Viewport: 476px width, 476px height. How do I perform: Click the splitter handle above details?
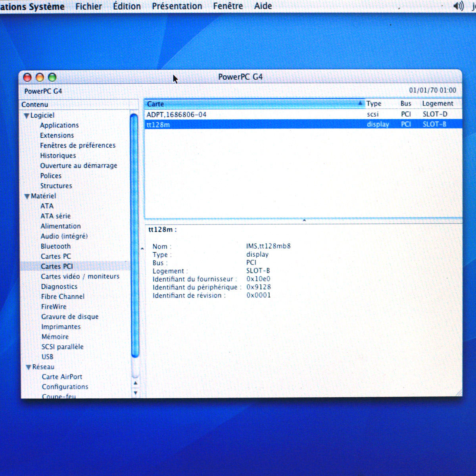coord(304,220)
